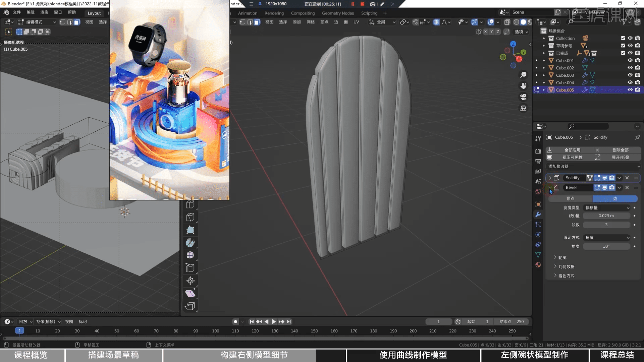Select 顶点 bevel affect button
This screenshot has height=362, width=644.
click(571, 199)
